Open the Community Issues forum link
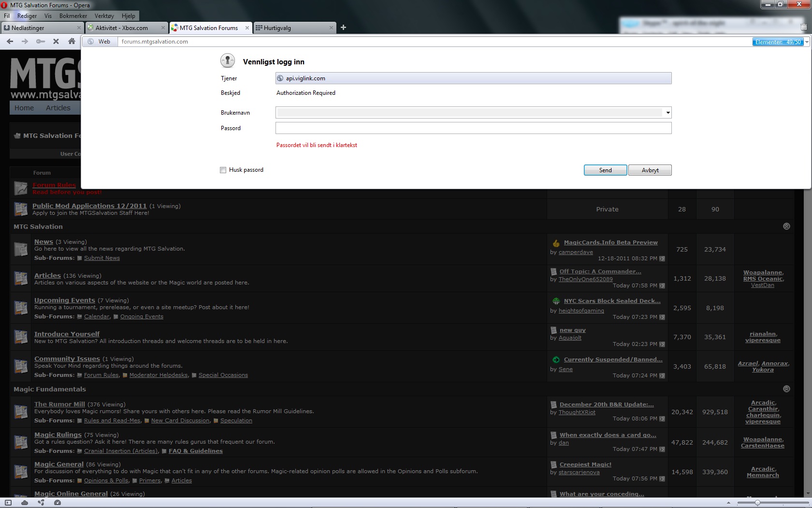812x508 pixels. (x=67, y=359)
